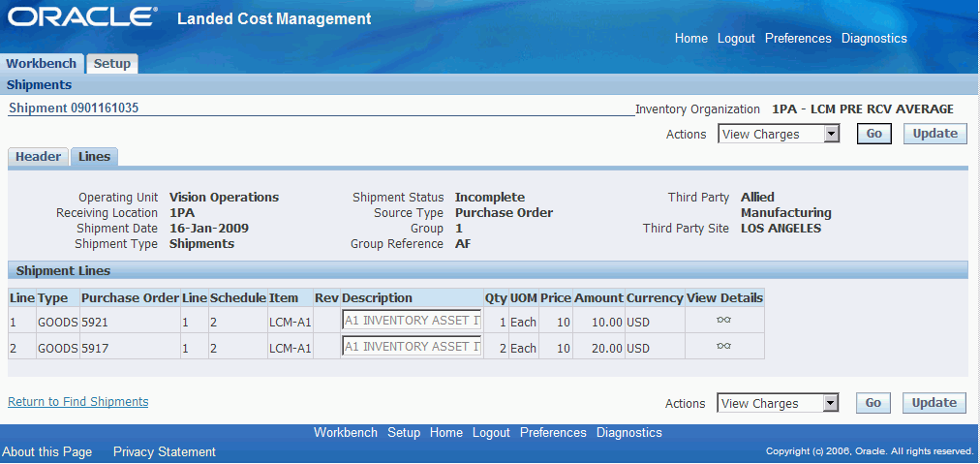This screenshot has height=464, width=980.
Task: Click the Description field in line 1
Action: pos(412,321)
